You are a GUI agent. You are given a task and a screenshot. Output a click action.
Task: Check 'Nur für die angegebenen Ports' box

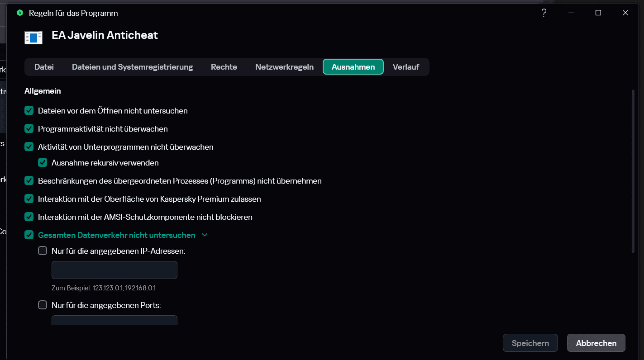(43, 305)
